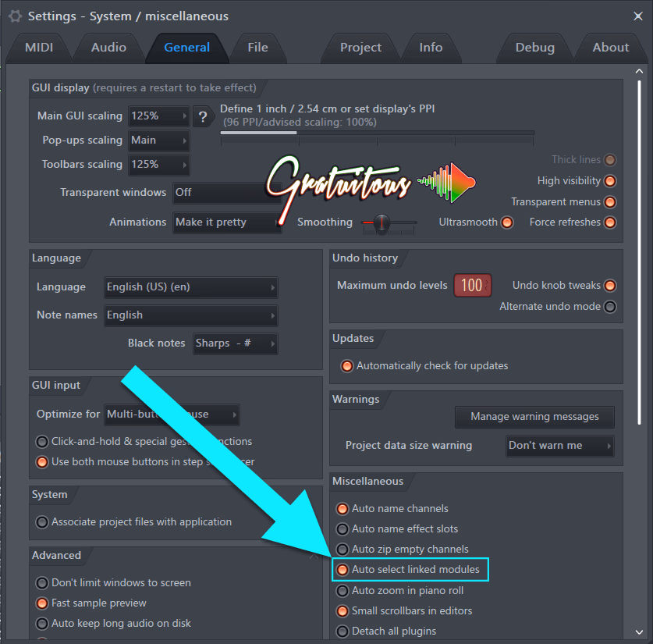The image size is (653, 644).
Task: Toggle Use both mouse buttons in step sequencer
Action: point(41,462)
